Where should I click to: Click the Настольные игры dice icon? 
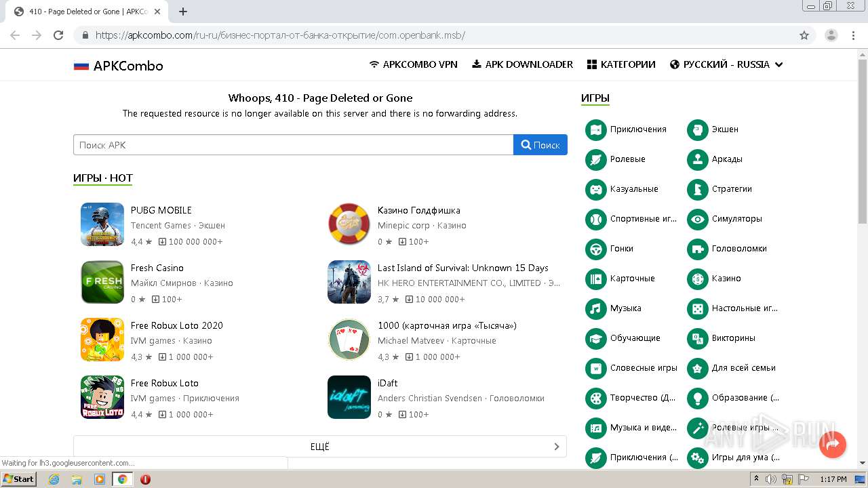tap(698, 308)
